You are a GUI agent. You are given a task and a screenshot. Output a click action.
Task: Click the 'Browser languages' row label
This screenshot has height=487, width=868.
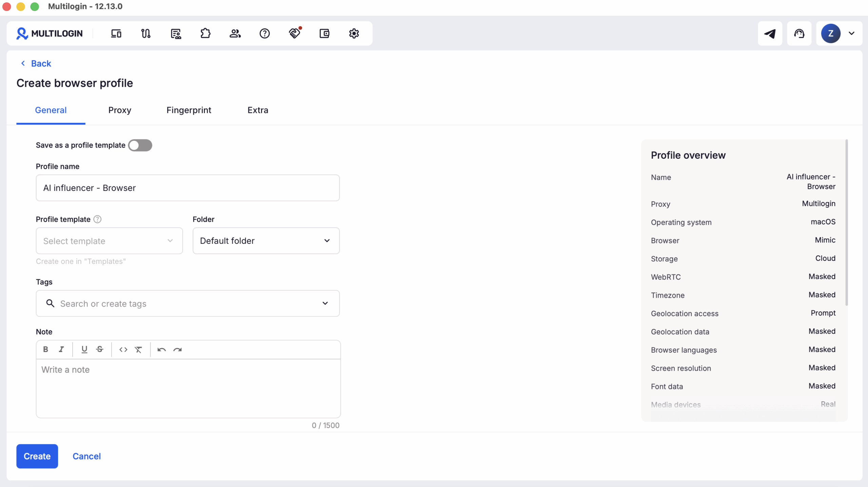(x=684, y=350)
